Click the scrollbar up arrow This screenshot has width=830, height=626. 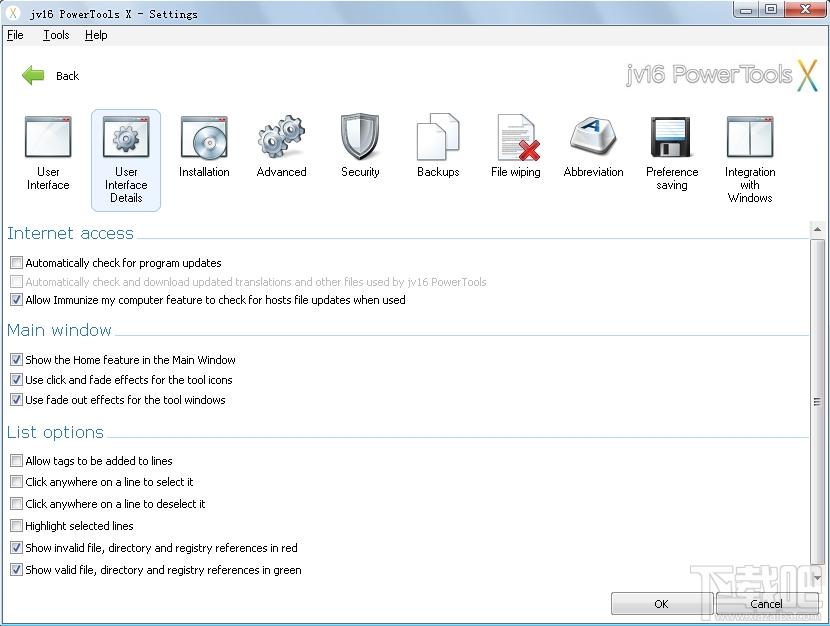[817, 230]
